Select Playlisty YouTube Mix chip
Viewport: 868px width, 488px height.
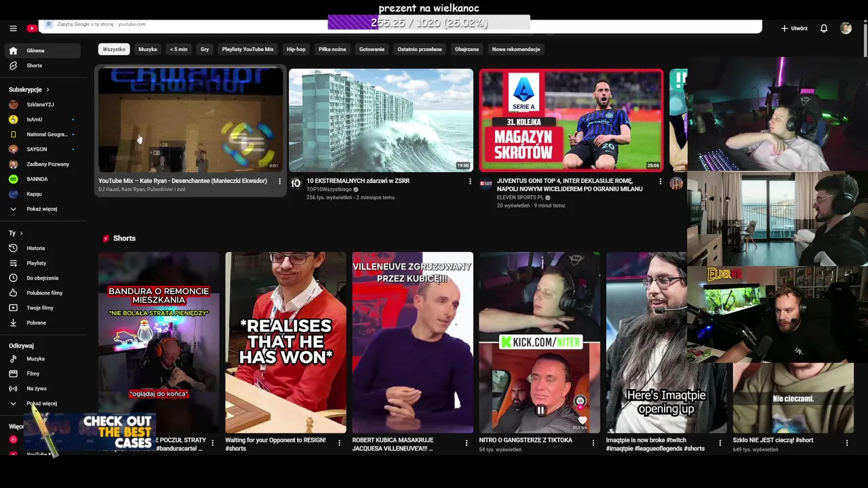(248, 49)
